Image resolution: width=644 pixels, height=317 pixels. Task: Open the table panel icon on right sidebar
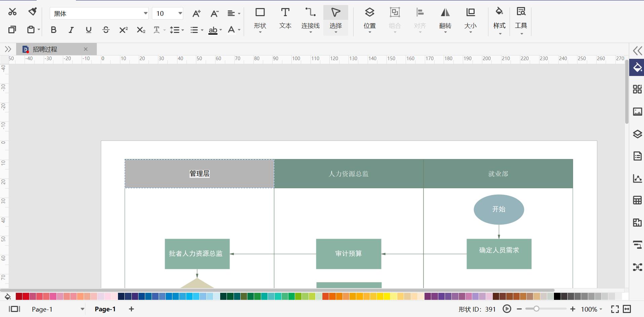(x=637, y=200)
